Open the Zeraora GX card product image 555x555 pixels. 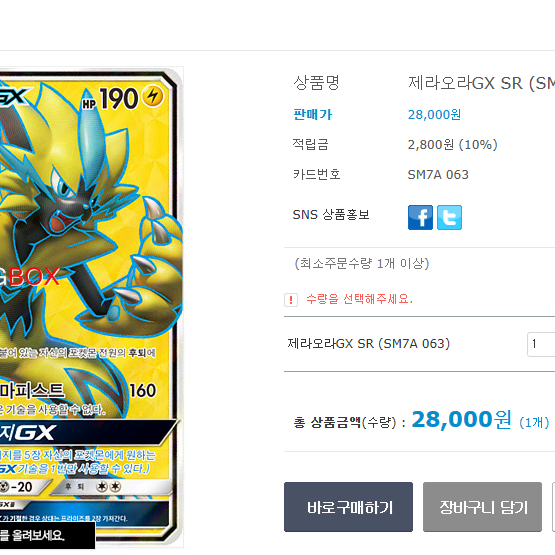91,307
